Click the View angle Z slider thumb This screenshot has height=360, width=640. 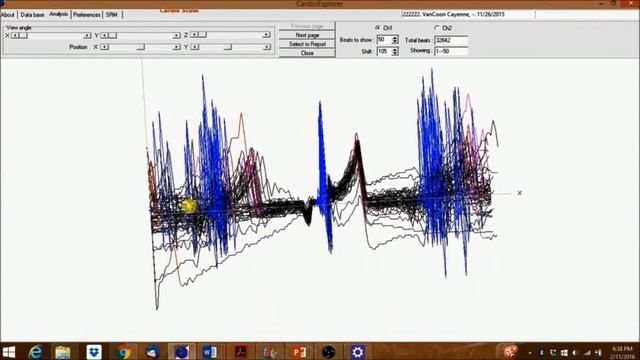pyautogui.click(x=202, y=35)
